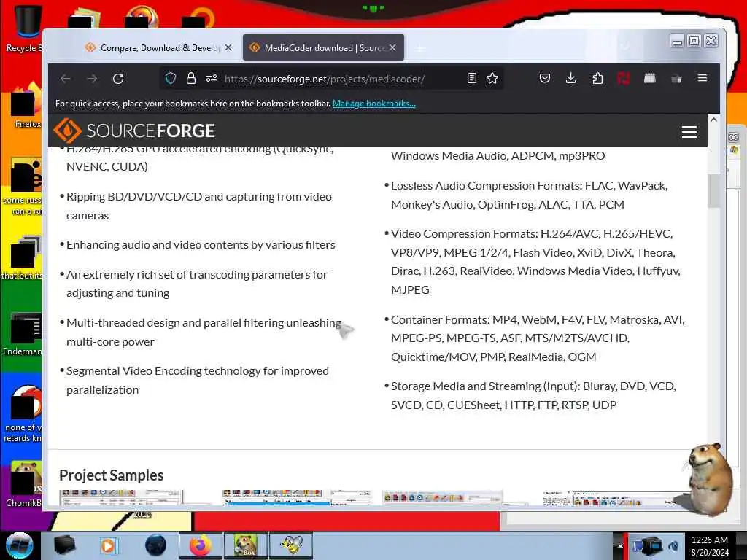747x560 pixels.
Task: Click the scroll-up arrow of the page
Action: [713, 120]
